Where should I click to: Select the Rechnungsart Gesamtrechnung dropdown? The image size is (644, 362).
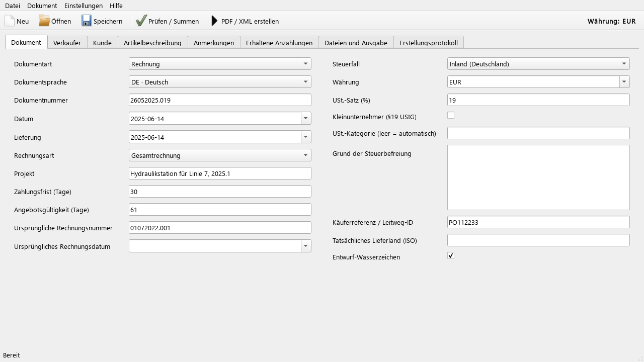(x=220, y=155)
